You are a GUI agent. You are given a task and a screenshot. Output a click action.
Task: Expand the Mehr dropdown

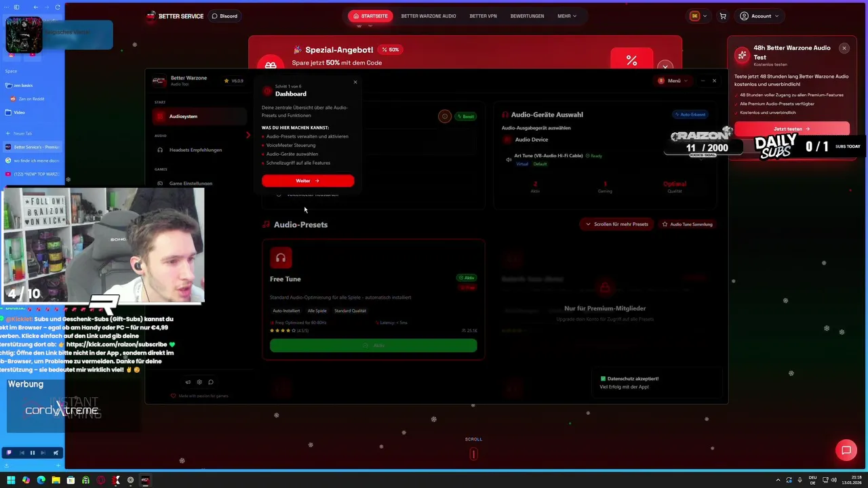(x=567, y=16)
